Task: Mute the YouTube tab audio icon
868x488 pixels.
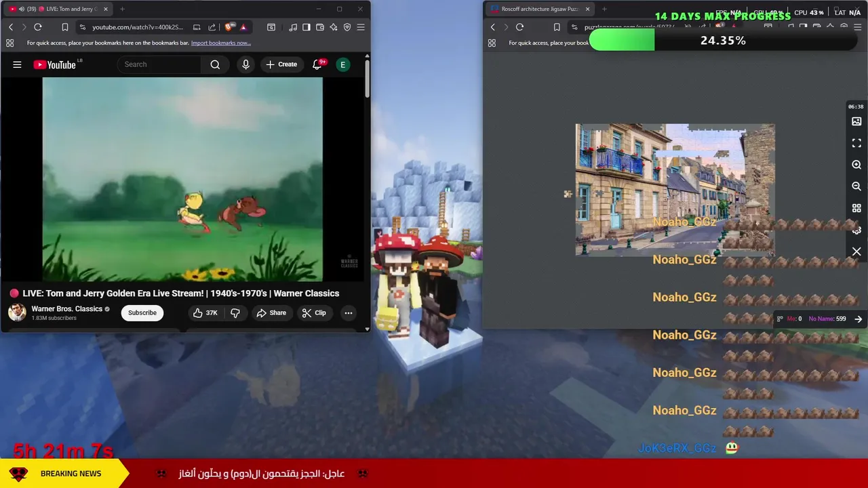Action: click(22, 9)
